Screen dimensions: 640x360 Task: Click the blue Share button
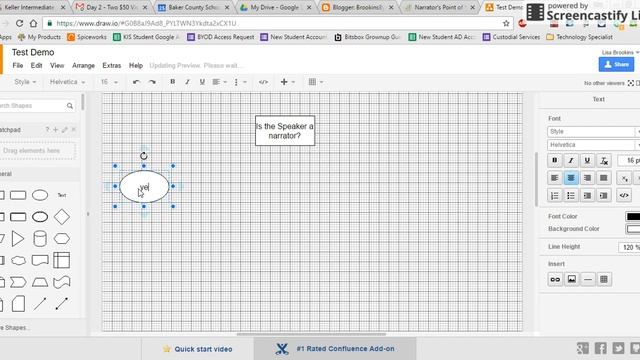(x=616, y=64)
